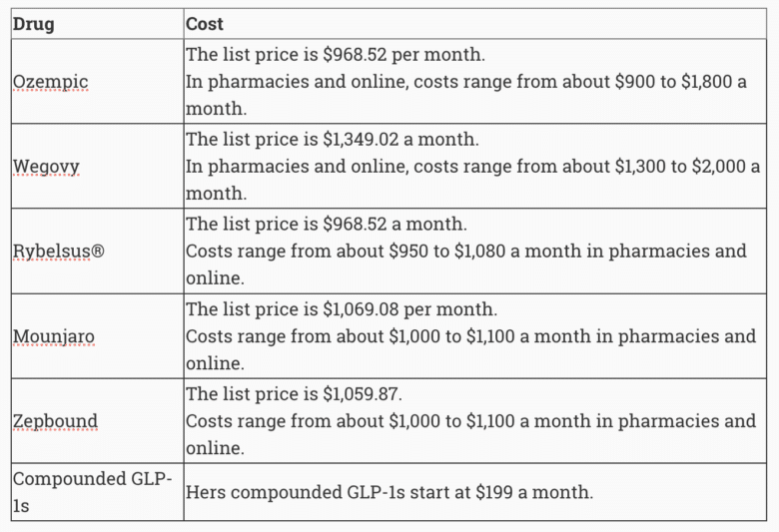
Task: Select the Compounded GLP-1s cell
Action: (x=92, y=492)
